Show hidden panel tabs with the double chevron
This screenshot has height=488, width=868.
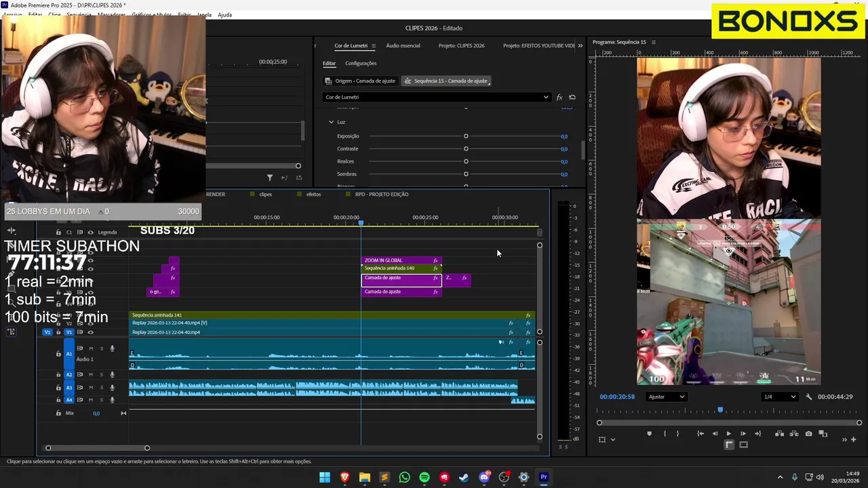tap(580, 46)
